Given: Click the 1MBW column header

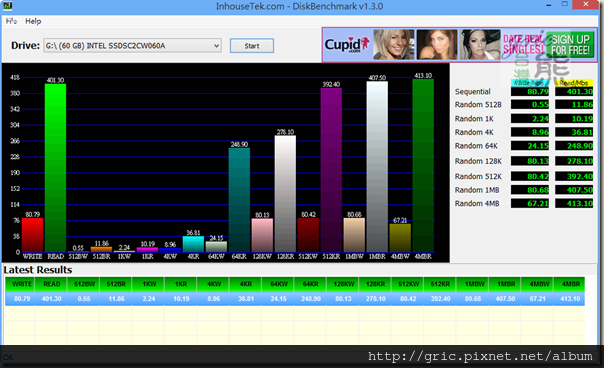Looking at the screenshot, I should click(473, 284).
